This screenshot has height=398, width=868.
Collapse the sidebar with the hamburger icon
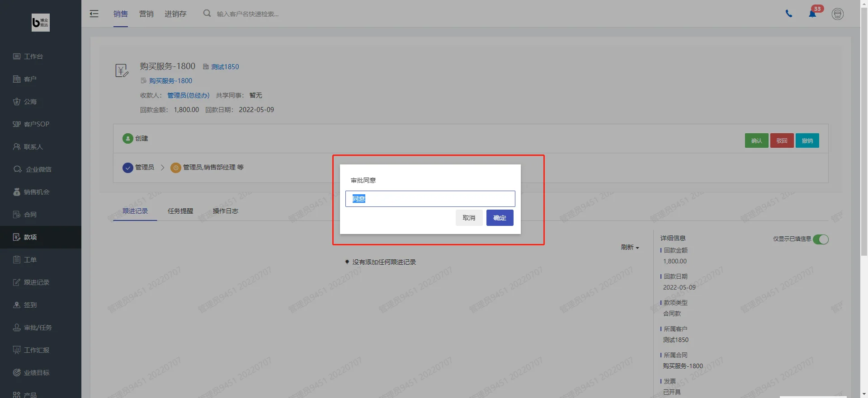(94, 14)
